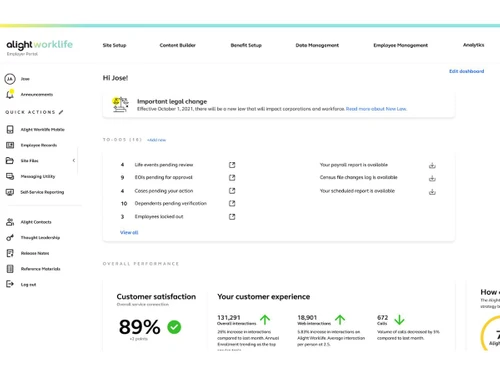
Task: Download the Census file changes log
Action: tap(432, 178)
